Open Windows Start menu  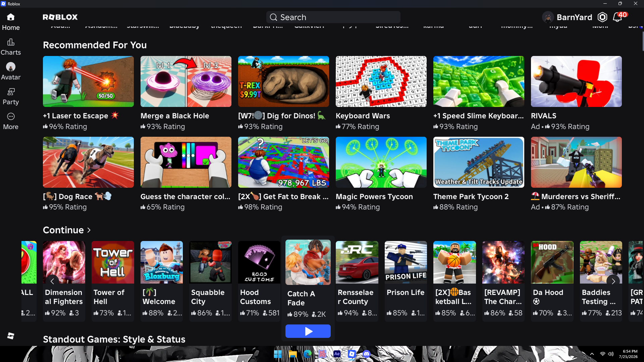point(278,354)
